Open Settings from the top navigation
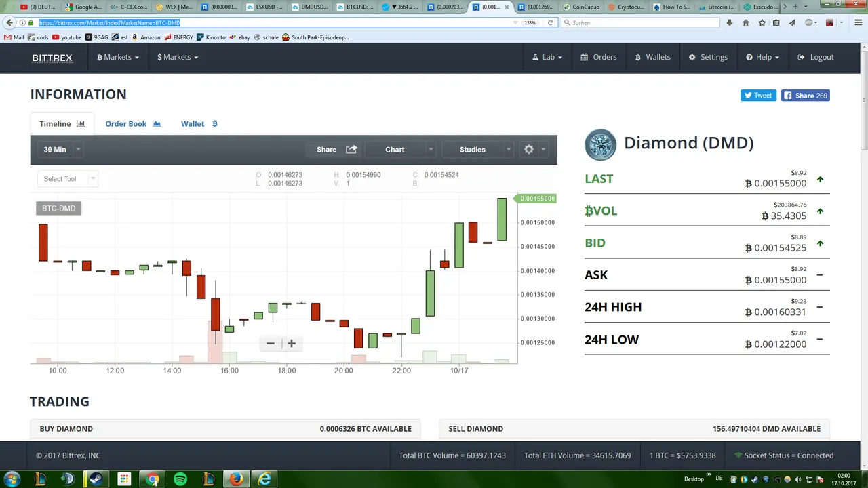 (708, 57)
